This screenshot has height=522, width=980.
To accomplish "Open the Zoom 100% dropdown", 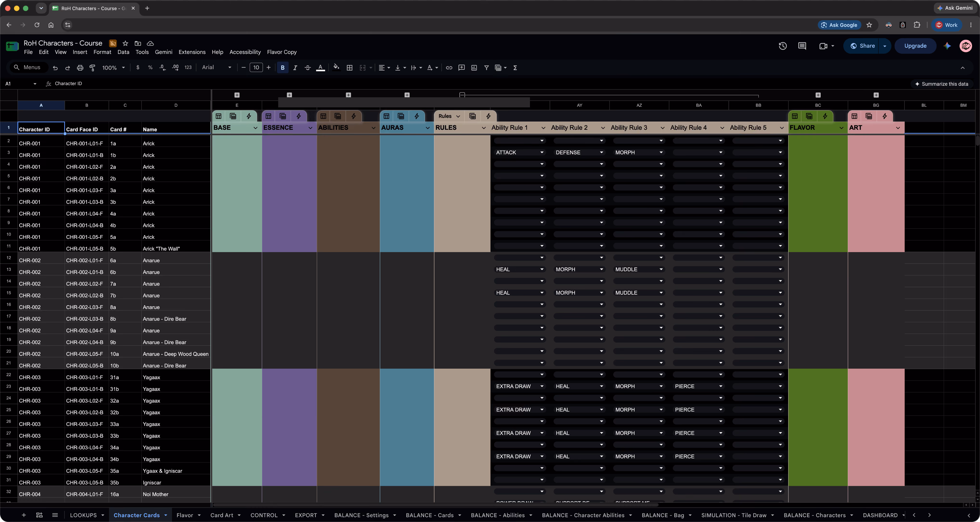I will click(113, 68).
